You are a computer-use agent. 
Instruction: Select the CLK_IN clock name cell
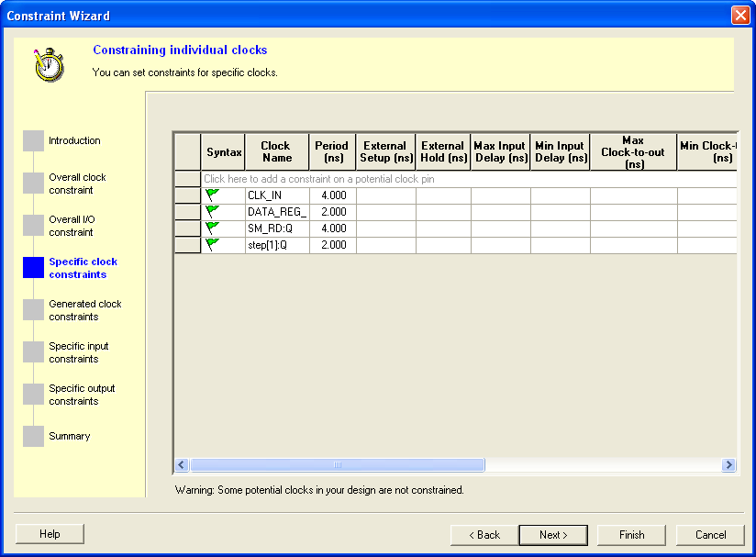pyautogui.click(x=277, y=195)
